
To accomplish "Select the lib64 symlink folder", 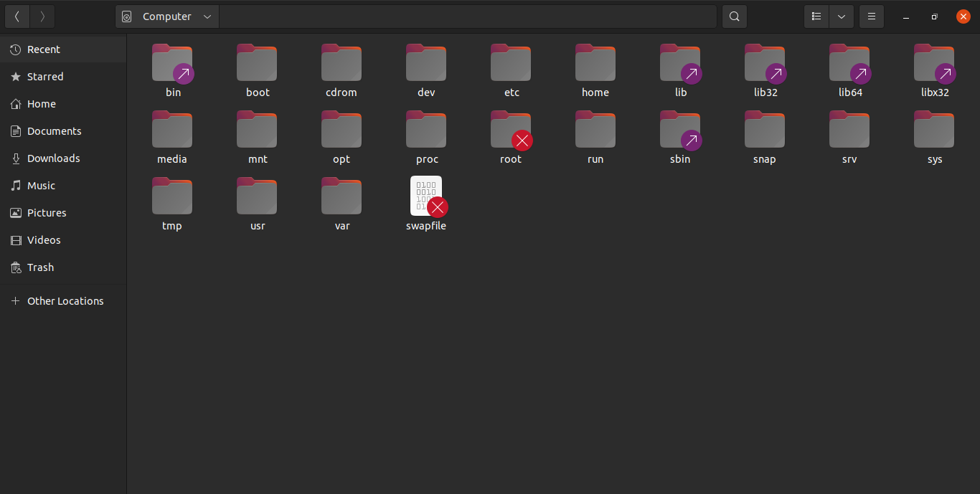I will click(x=849, y=63).
